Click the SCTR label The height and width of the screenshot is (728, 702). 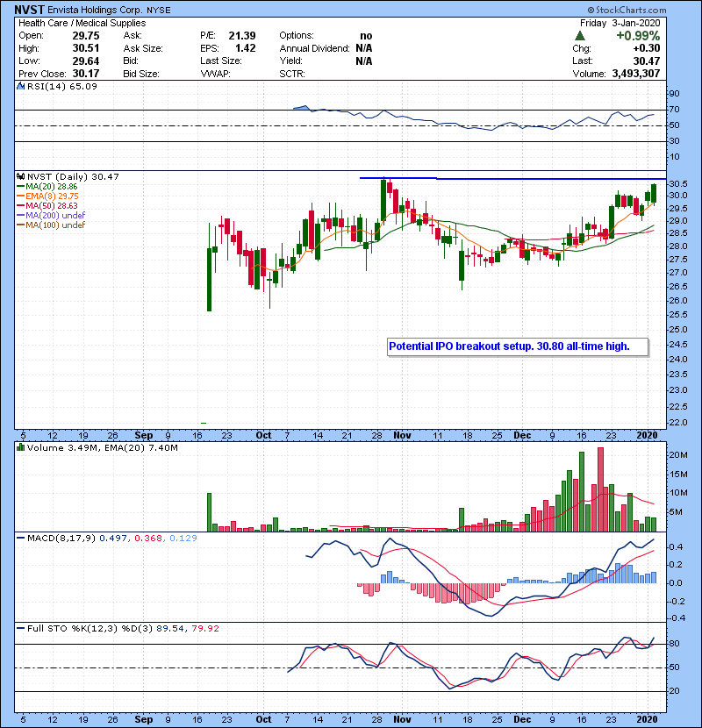click(x=292, y=74)
